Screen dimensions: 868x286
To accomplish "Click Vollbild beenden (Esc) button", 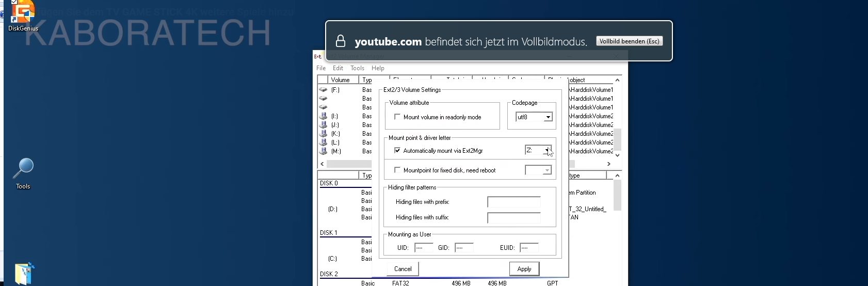I will pyautogui.click(x=630, y=41).
